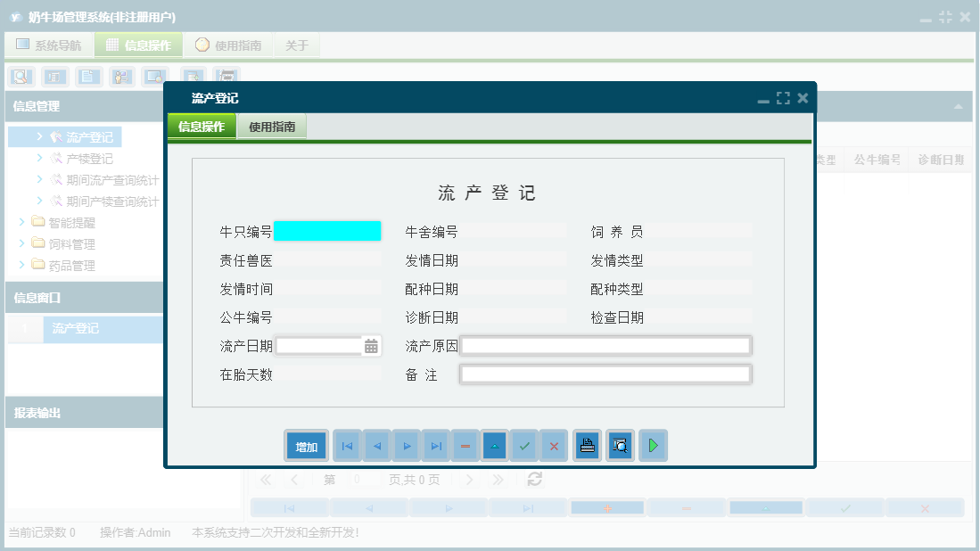Go to next page in background pager
The image size is (980, 551).
pos(469,480)
